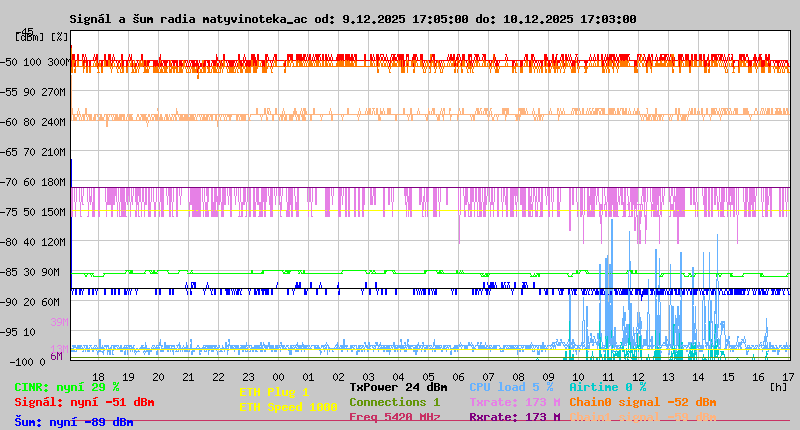The image size is (800, 430).
Task: Select the Šum: nyní -89 dBm legend entry
Action: pyautogui.click(x=74, y=422)
